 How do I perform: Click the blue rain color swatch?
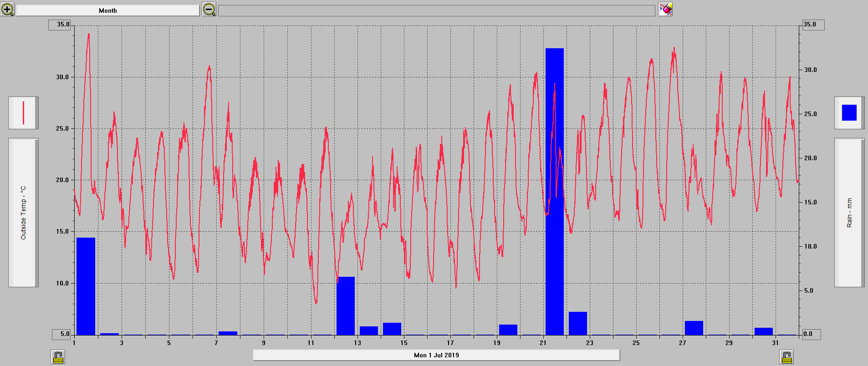tap(849, 113)
